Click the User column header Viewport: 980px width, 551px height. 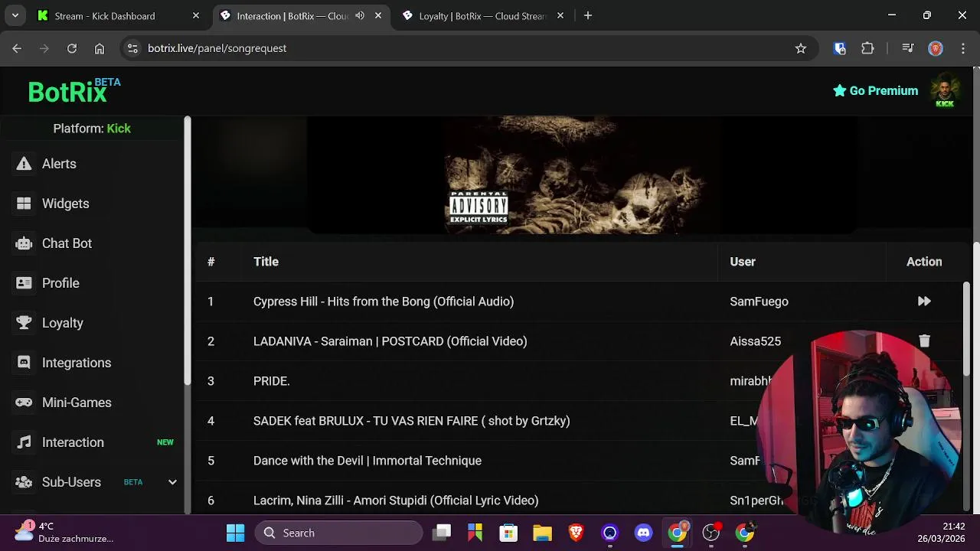pyautogui.click(x=743, y=262)
